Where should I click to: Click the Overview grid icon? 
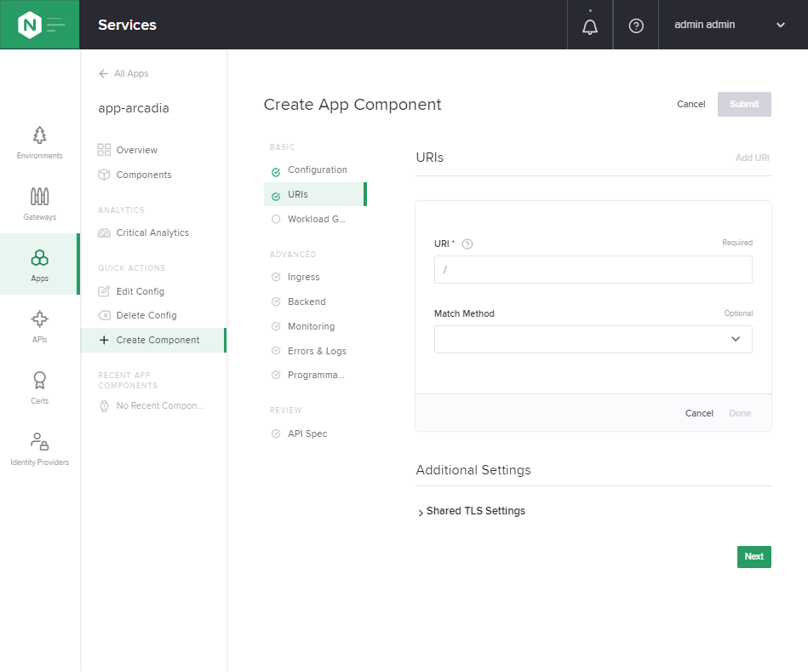[104, 150]
